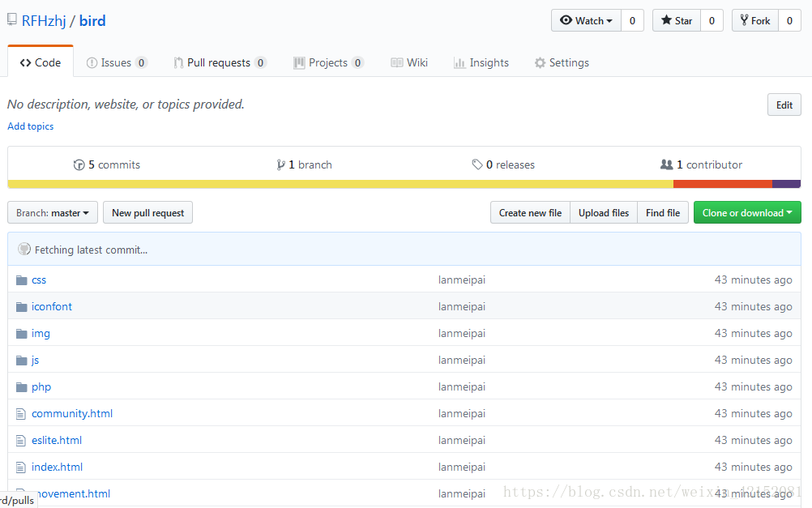Click the eslite.html file icon

point(21,441)
